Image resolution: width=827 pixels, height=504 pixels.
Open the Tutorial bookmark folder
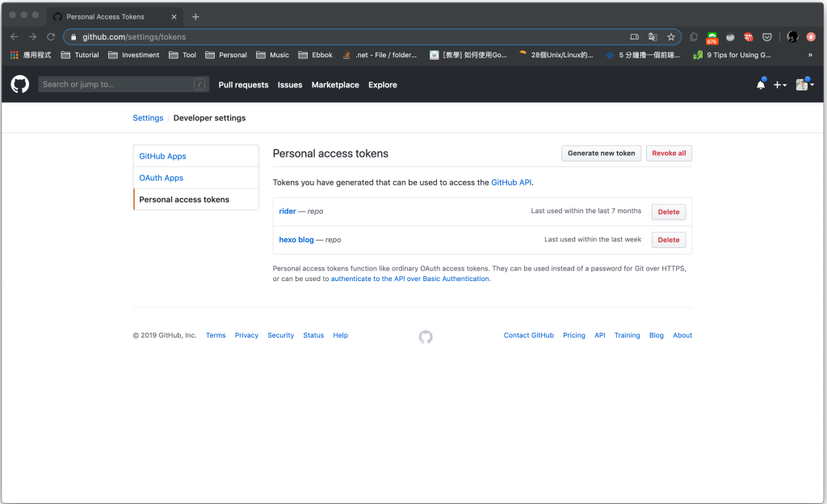pyautogui.click(x=80, y=55)
